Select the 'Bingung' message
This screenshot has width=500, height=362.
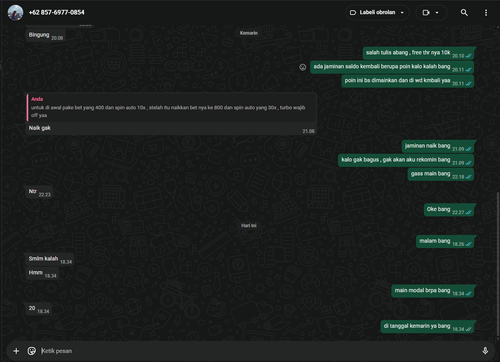[45, 35]
